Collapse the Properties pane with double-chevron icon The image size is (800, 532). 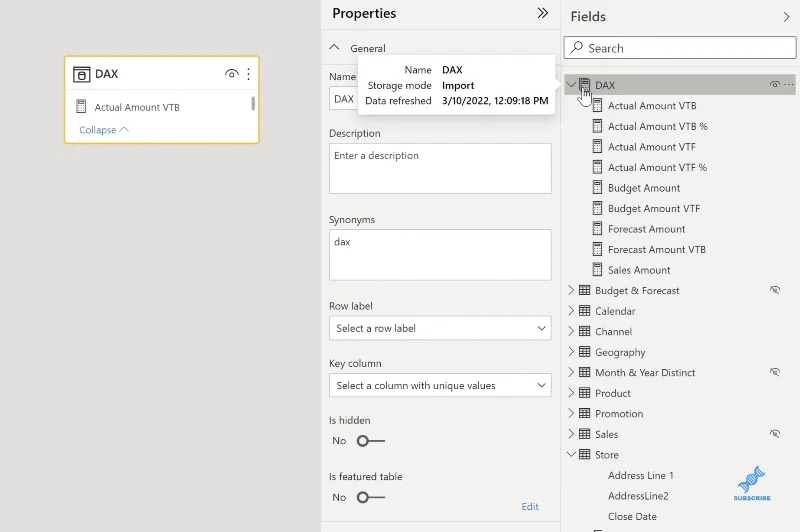542,13
